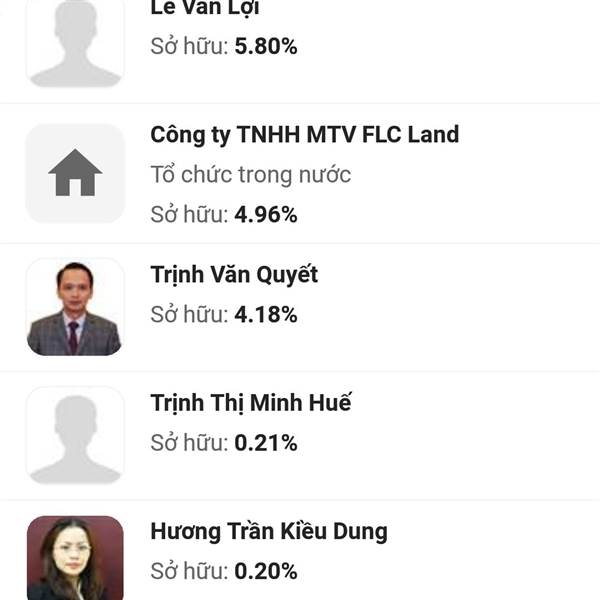
Task: Tap the 4.96% ownership value
Action: tap(266, 214)
